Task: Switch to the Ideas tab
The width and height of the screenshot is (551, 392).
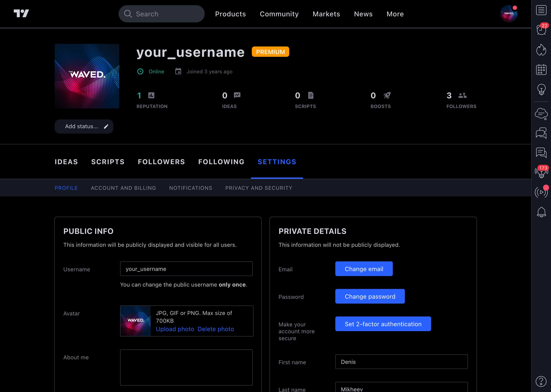Action: click(66, 162)
